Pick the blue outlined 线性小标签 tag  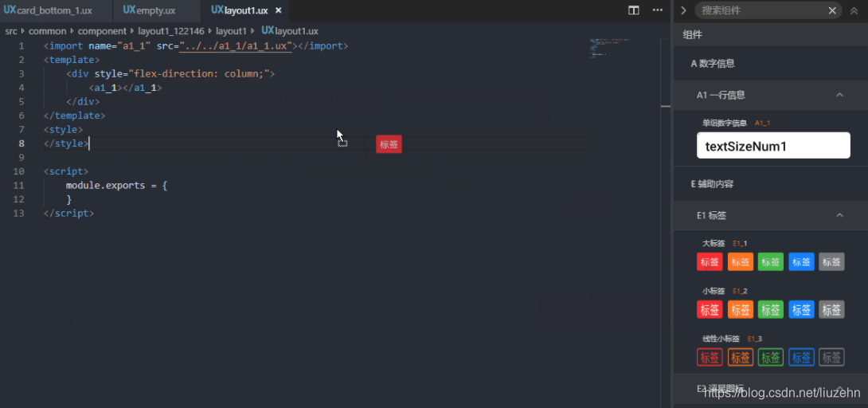[x=801, y=357]
